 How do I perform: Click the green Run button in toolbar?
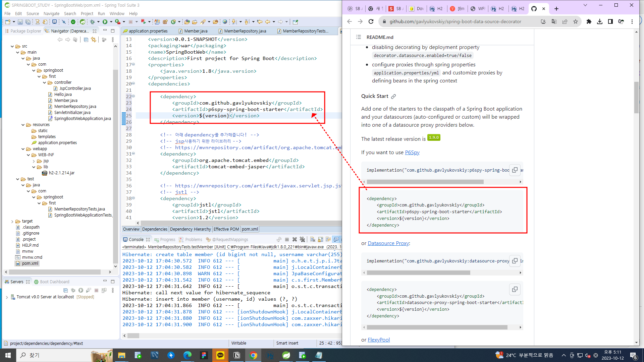[x=105, y=22]
